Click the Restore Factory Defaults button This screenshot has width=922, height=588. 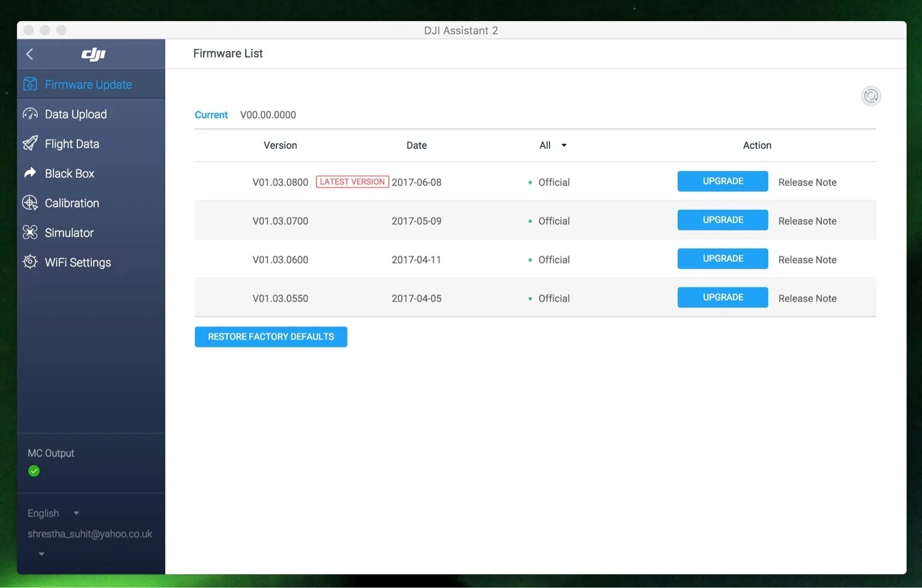click(271, 337)
